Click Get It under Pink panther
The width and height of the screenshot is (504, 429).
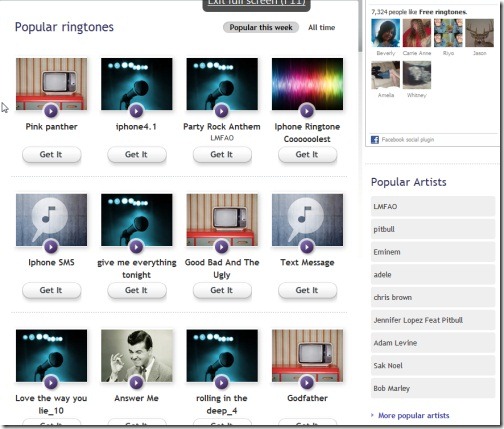51,155
